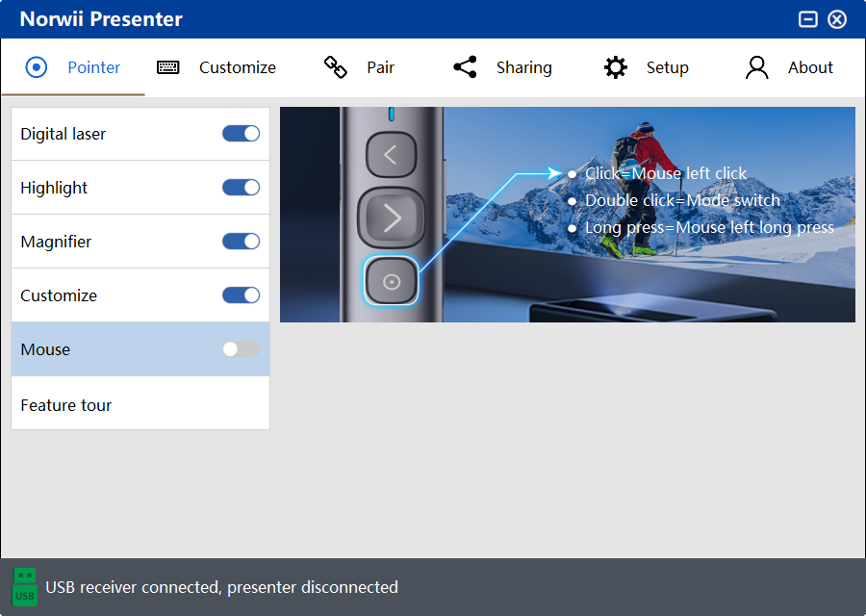Click the Sharing nodes icon
The width and height of the screenshot is (866, 616).
click(x=465, y=67)
